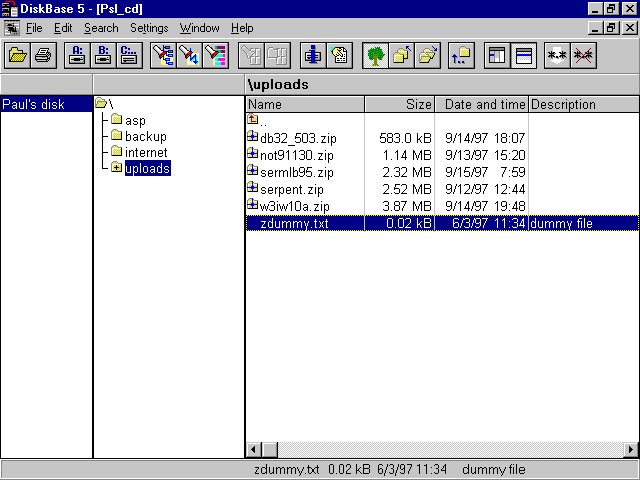Click the printer toolbar icon
The image size is (640, 480).
pyautogui.click(x=43, y=56)
